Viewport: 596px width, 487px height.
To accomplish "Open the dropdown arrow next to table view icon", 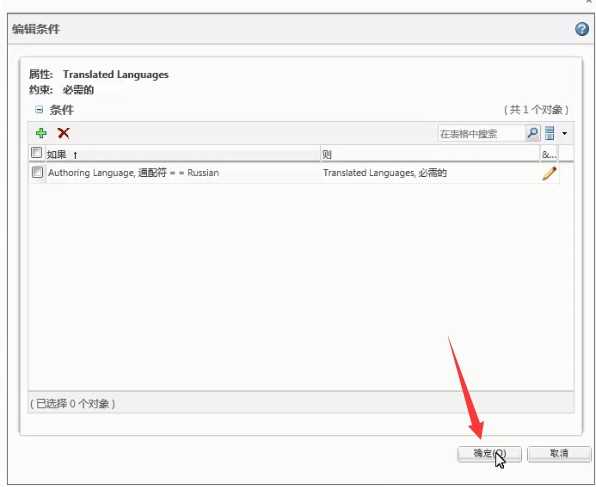I will (564, 133).
